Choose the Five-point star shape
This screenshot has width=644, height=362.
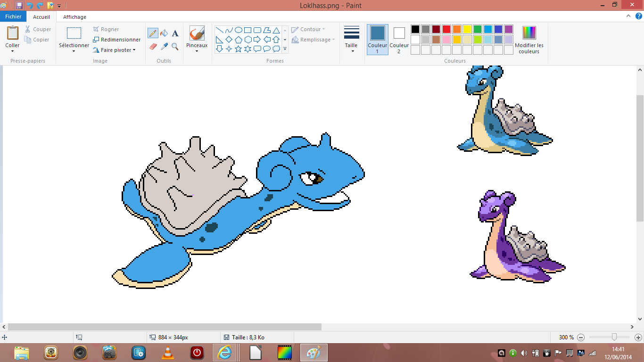(239, 49)
